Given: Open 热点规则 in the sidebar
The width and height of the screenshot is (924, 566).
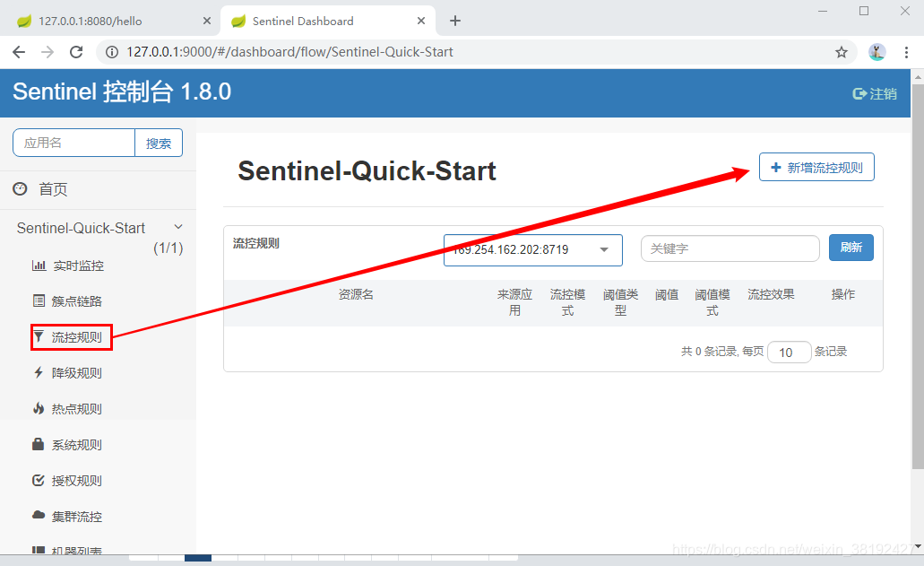Looking at the screenshot, I should (76, 409).
